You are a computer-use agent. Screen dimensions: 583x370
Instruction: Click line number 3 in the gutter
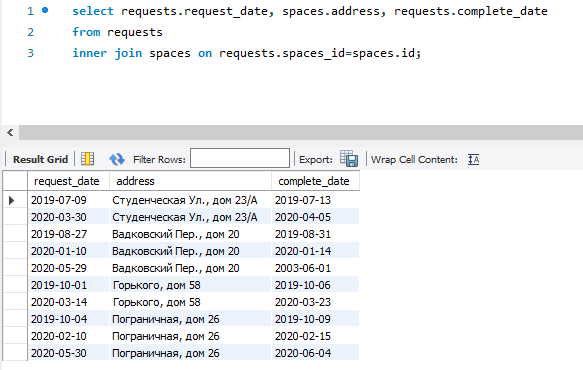(30, 53)
